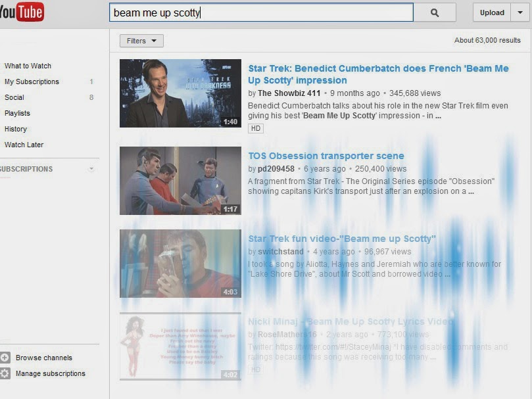Click the Nicki Minaj lyrics video thumbnail
This screenshot has width=532, height=399.
click(180, 346)
